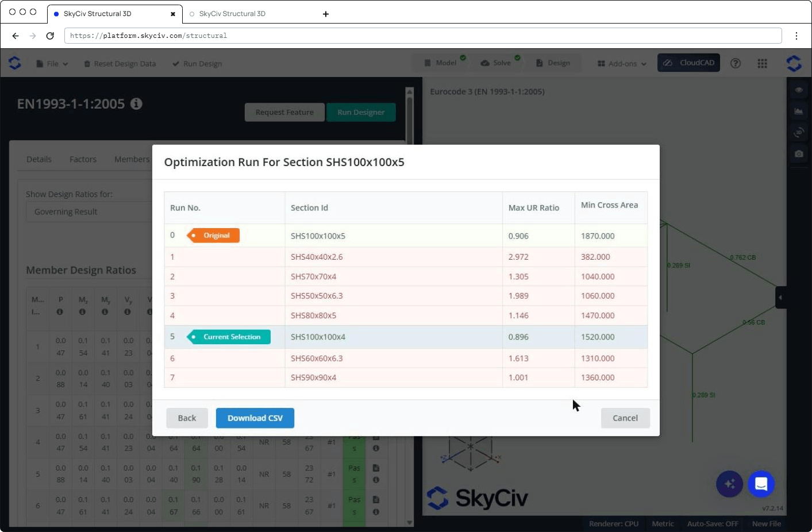Click Request Feature button

pos(284,113)
